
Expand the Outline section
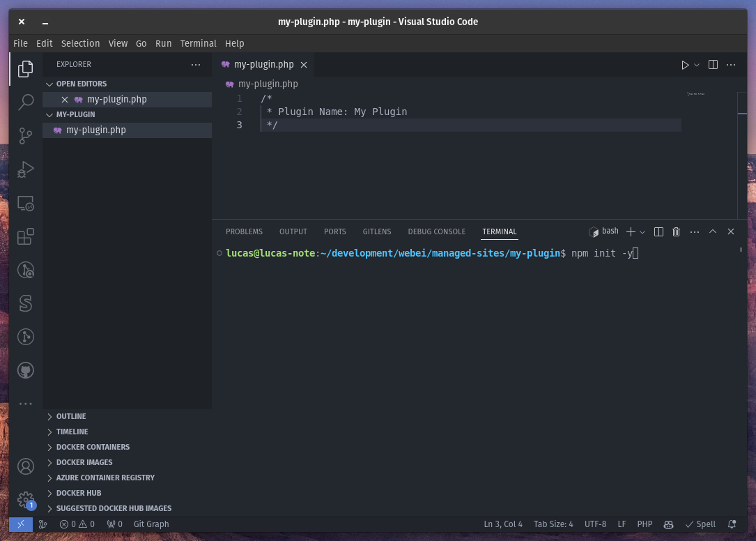pyautogui.click(x=128, y=416)
